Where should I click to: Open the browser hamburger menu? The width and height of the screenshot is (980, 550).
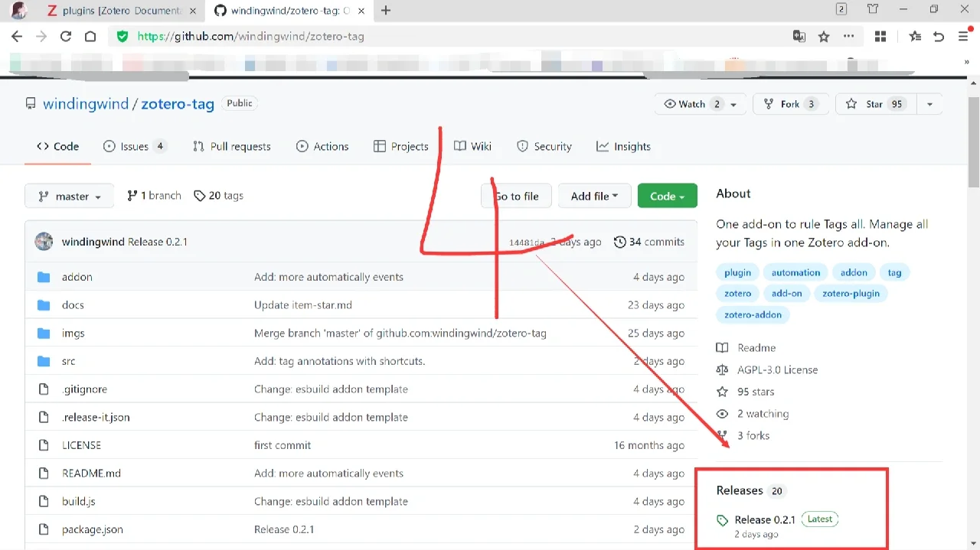[964, 36]
